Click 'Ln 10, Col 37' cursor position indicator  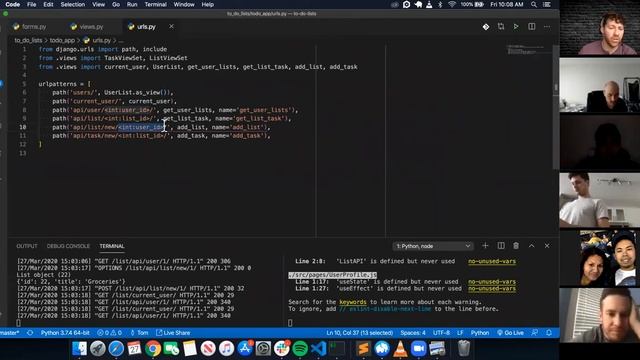click(360, 333)
